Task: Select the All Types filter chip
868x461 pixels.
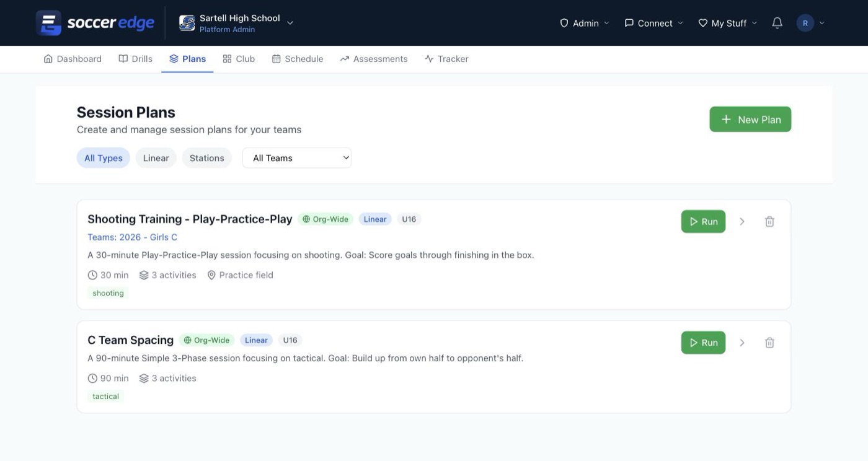Action: pos(104,158)
